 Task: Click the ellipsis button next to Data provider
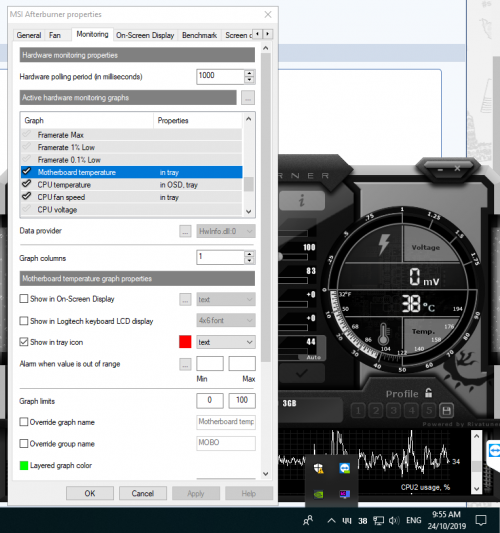tap(185, 231)
